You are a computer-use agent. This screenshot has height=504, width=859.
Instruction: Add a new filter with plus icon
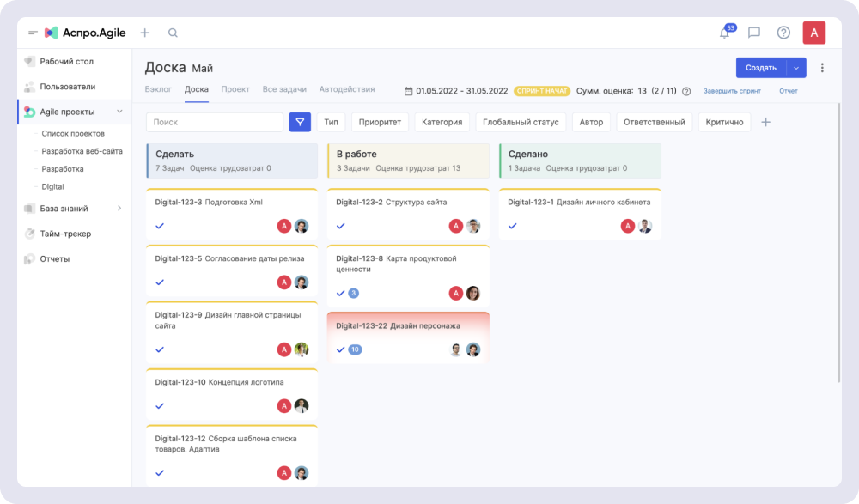[766, 122]
